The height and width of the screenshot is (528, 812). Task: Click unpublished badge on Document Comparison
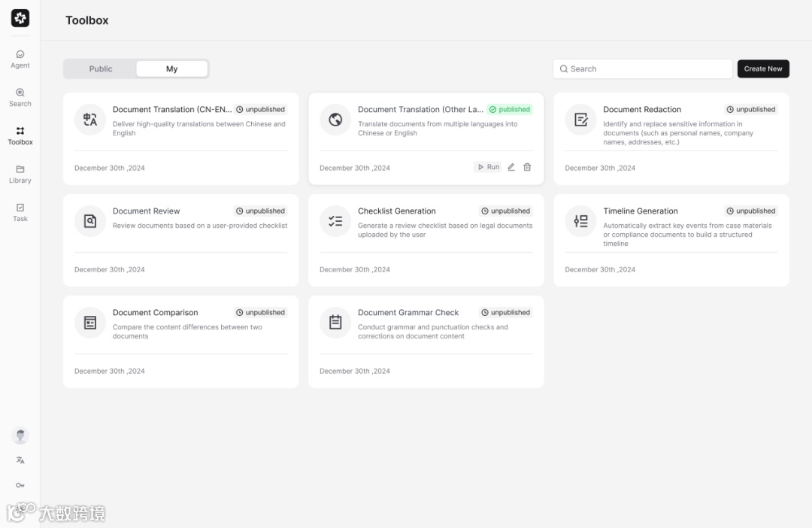pos(260,312)
